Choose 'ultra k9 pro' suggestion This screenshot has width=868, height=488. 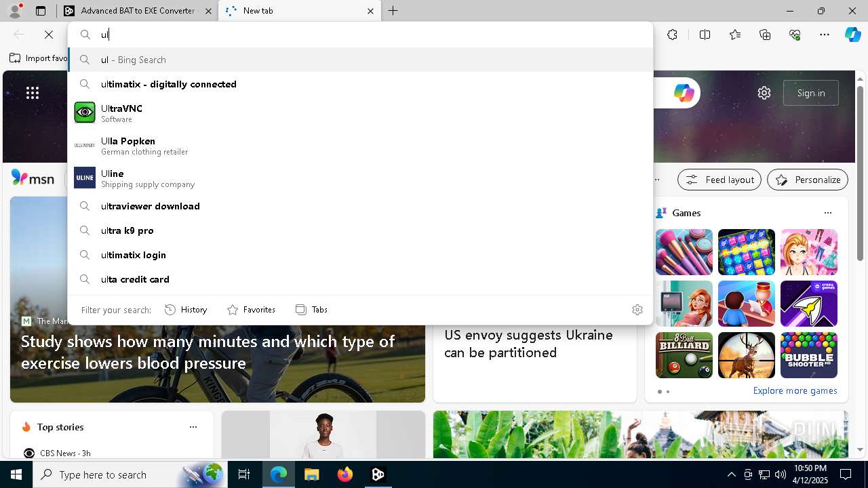tap(360, 230)
